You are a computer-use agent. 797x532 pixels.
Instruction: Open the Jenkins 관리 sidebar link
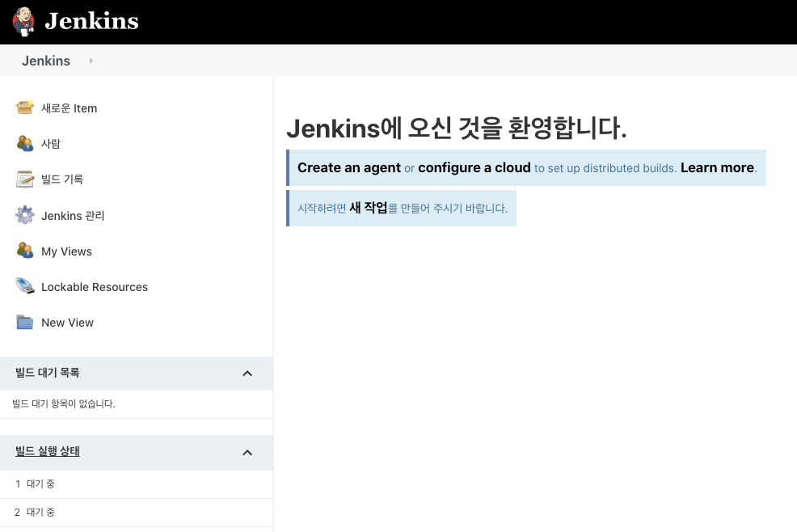[73, 216]
